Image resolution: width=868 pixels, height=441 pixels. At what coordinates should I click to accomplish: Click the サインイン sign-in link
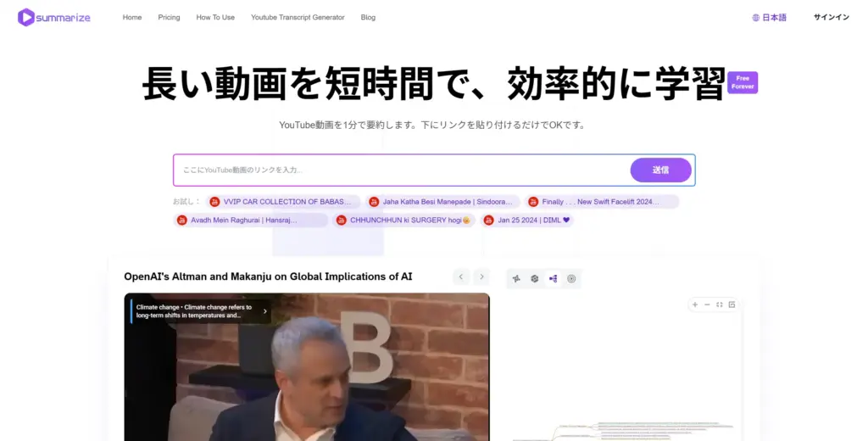click(831, 17)
